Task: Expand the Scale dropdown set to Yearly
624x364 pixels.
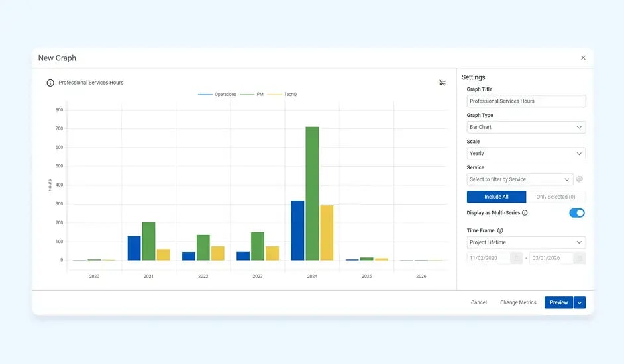Action: click(x=526, y=154)
